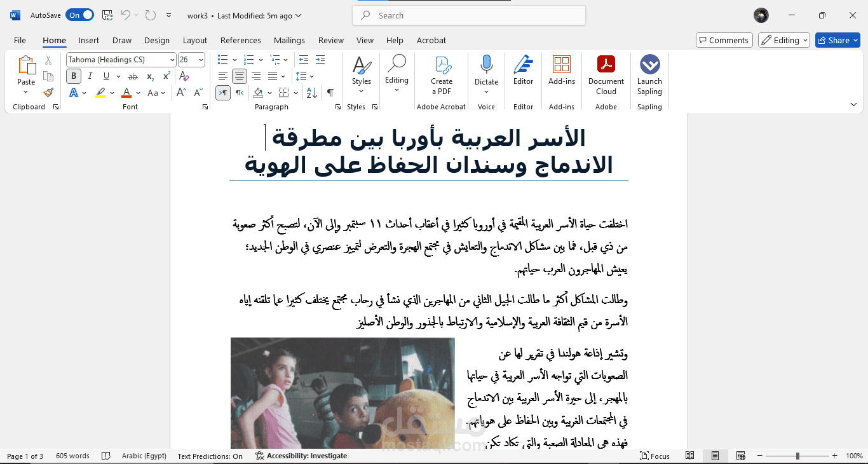The height and width of the screenshot is (464, 868).
Task: Switch to the Insert tab
Action: [x=89, y=40]
